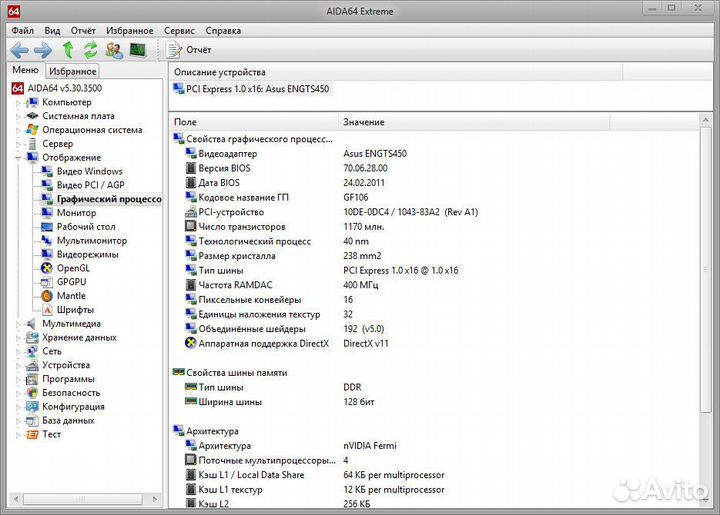720x515 pixels.
Task: Click the Программы tree icon
Action: coord(32,379)
